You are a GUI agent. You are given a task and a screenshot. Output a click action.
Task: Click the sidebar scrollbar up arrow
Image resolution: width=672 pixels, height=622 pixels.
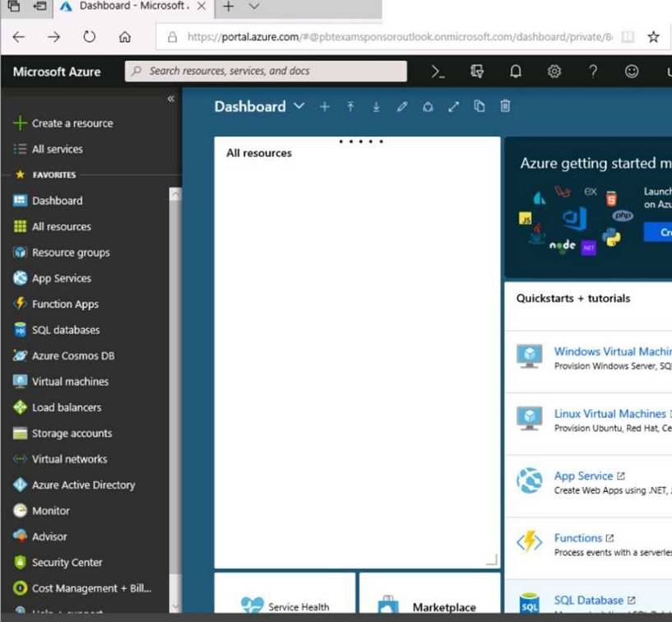(175, 194)
